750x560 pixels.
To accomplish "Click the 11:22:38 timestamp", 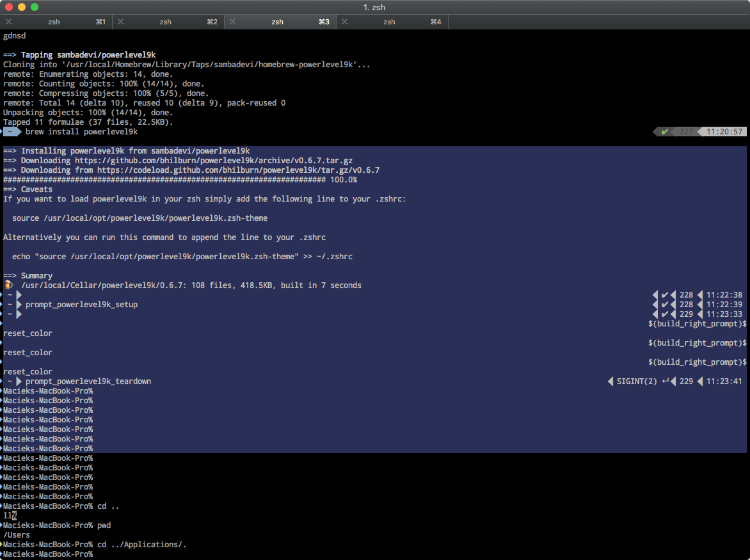I will click(724, 295).
